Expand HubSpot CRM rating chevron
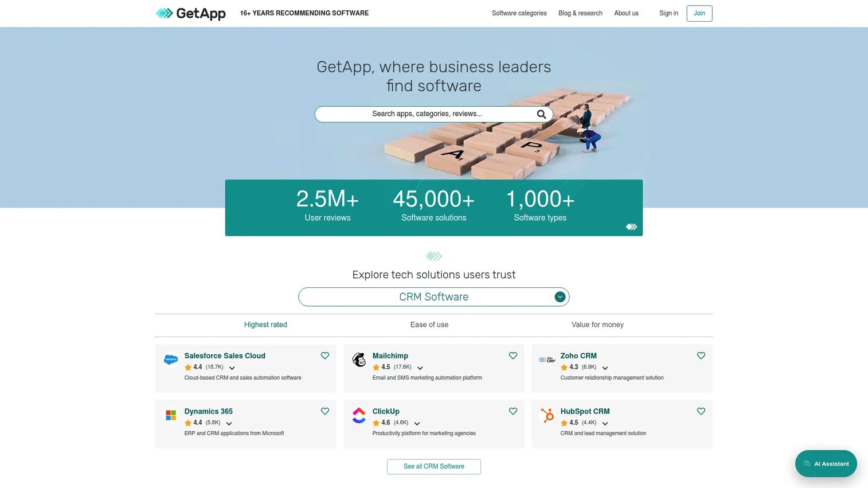This screenshot has height=488, width=868. tap(605, 424)
